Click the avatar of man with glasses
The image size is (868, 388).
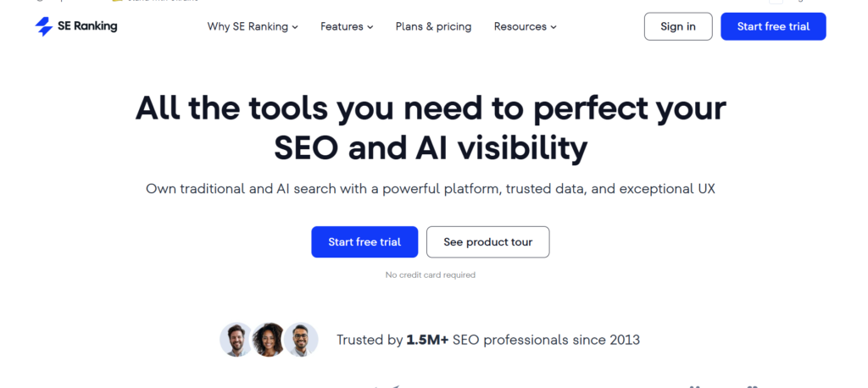click(300, 340)
